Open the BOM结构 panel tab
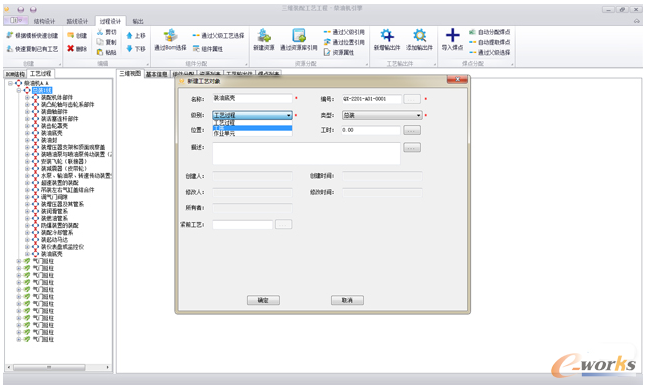The image size is (646, 388). pyautogui.click(x=15, y=74)
